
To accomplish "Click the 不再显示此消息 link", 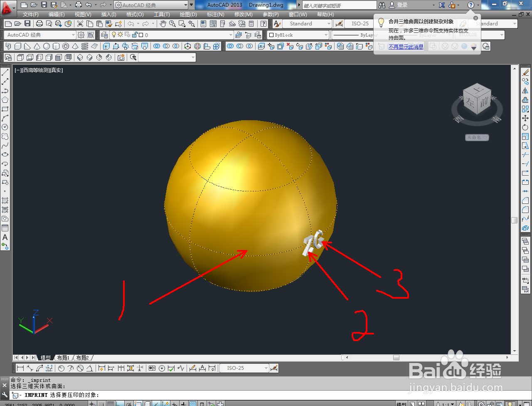I will (x=406, y=47).
